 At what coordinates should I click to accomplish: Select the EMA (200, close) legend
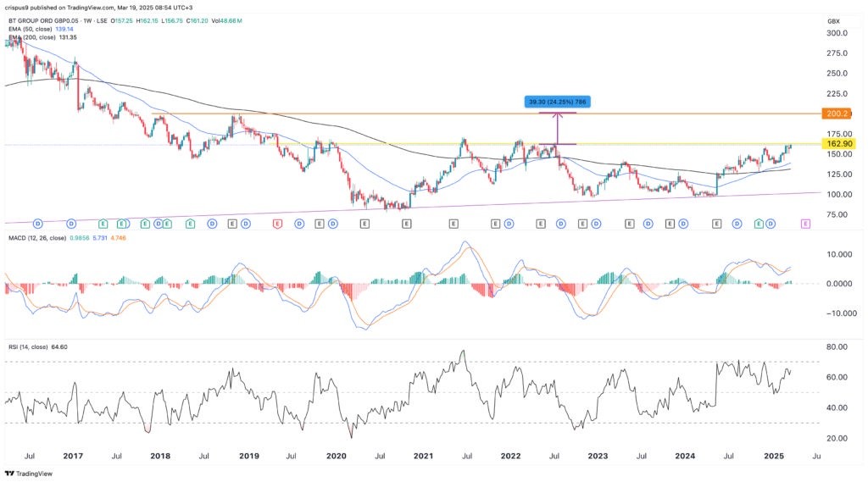click(42, 37)
